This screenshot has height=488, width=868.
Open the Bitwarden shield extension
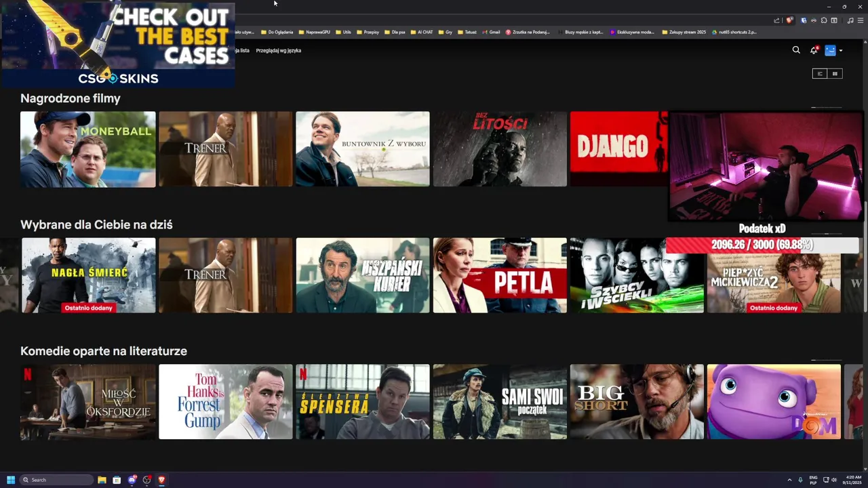click(804, 20)
